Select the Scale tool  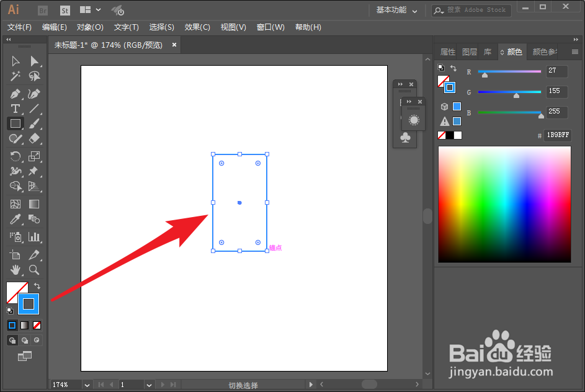pos(34,156)
